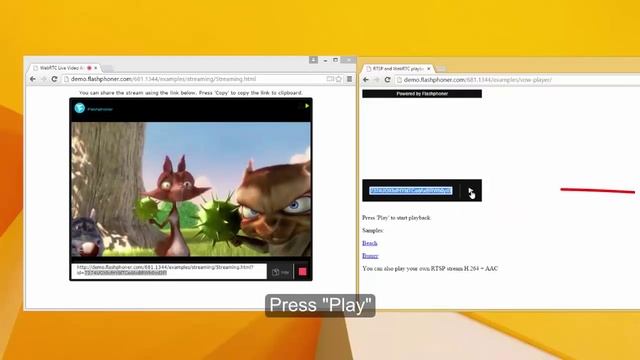This screenshot has width=640, height=360.
Task: Click the Chrome user profile button in the title bar
Action: [x=313, y=60]
